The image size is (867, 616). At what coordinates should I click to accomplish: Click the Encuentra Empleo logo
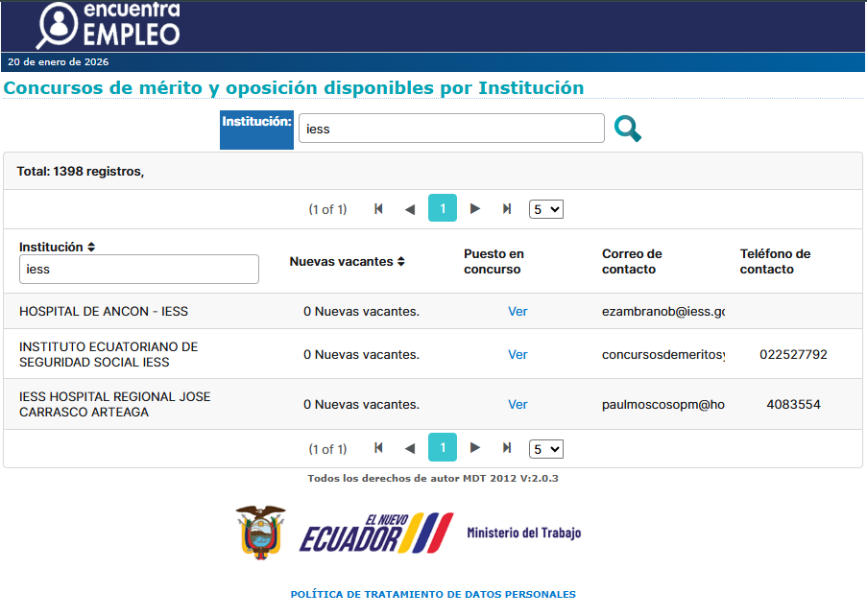[108, 25]
